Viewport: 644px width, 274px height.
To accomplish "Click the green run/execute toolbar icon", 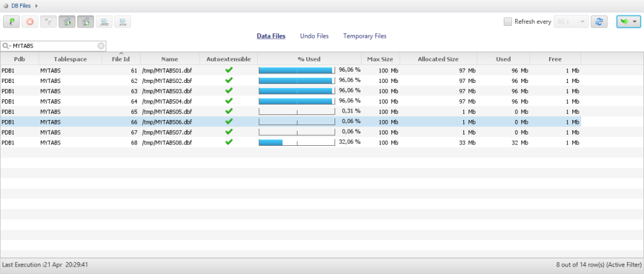I will click(x=11, y=22).
